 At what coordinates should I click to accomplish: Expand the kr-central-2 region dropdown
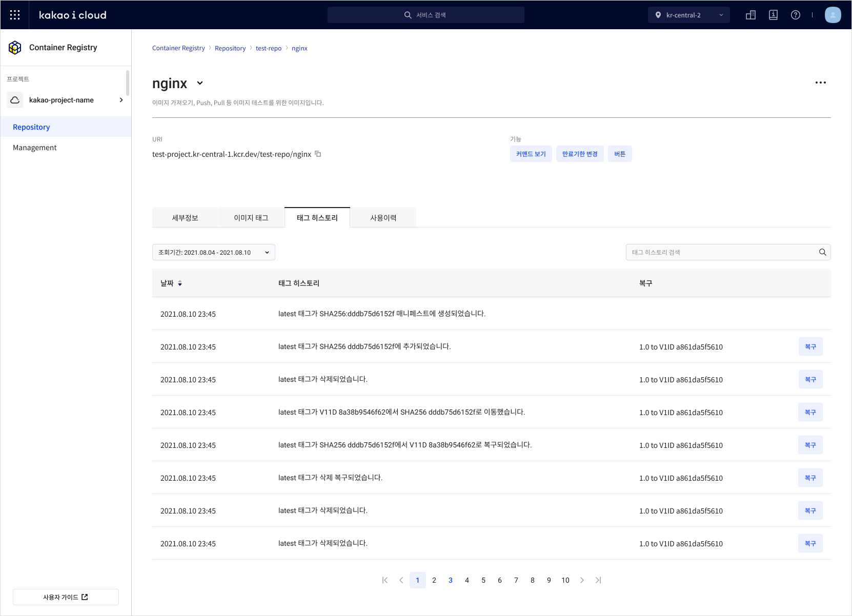coord(689,15)
